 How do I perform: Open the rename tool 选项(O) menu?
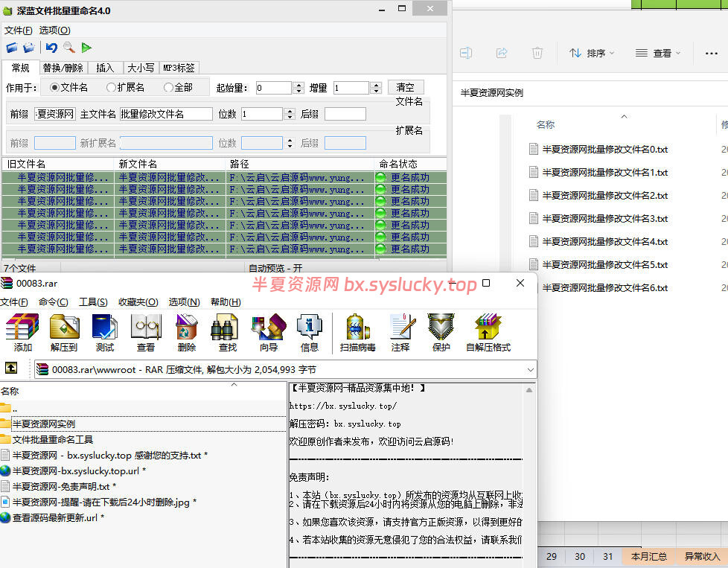[x=55, y=31]
